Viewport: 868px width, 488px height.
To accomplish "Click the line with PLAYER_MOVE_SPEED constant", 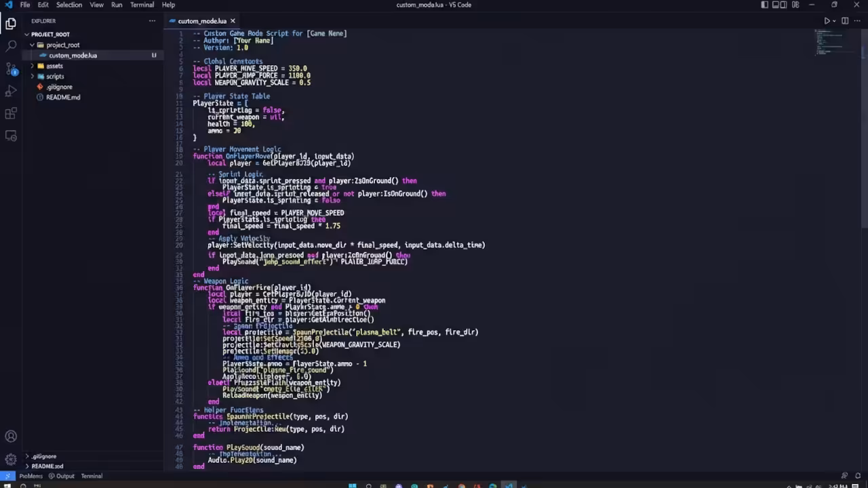I will point(250,68).
